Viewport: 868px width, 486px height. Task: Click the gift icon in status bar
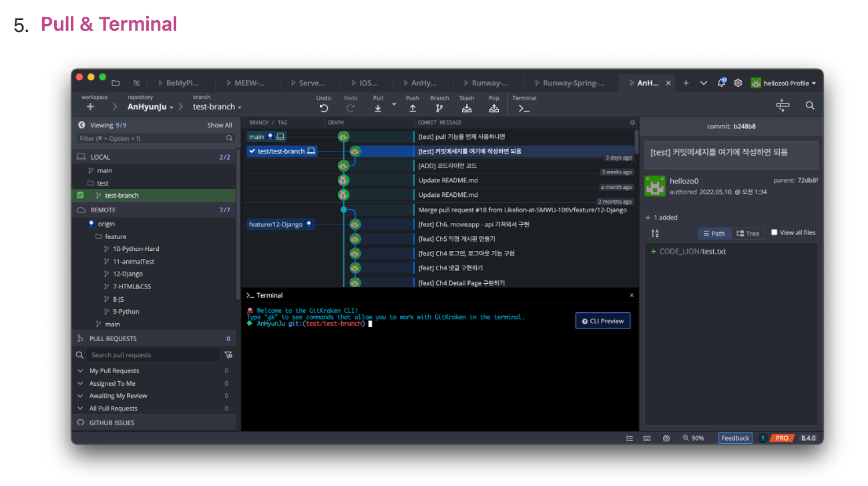666,439
